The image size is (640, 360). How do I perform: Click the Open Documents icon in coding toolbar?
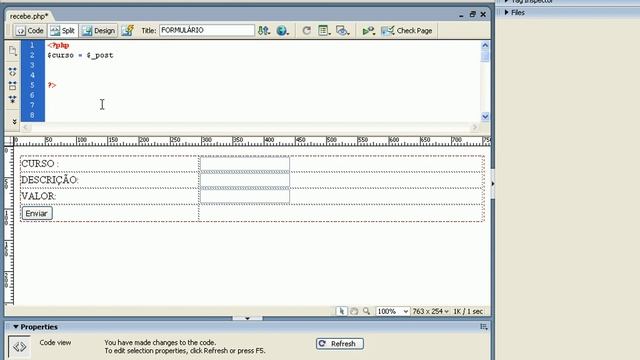click(x=13, y=51)
